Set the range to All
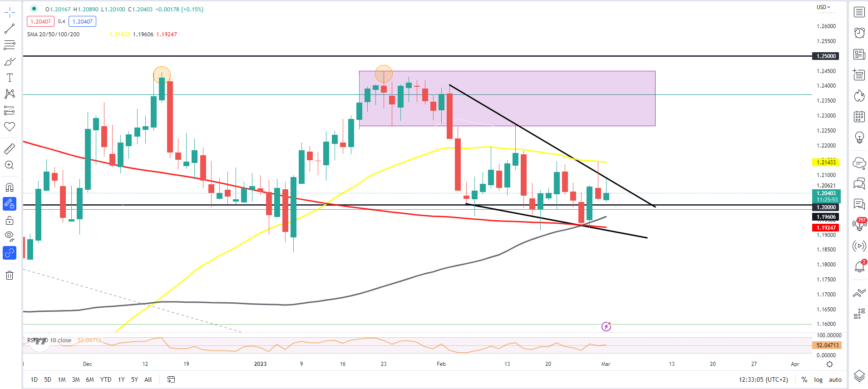The height and width of the screenshot is (389, 868). pyautogui.click(x=148, y=379)
